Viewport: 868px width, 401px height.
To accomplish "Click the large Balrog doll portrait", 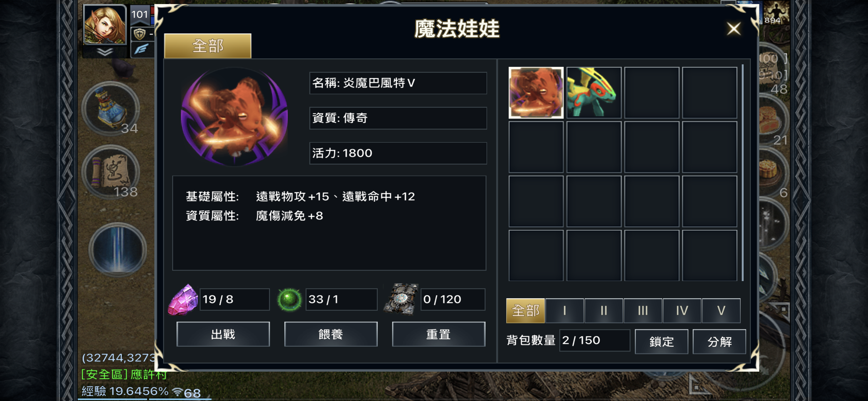I will coord(234,117).
